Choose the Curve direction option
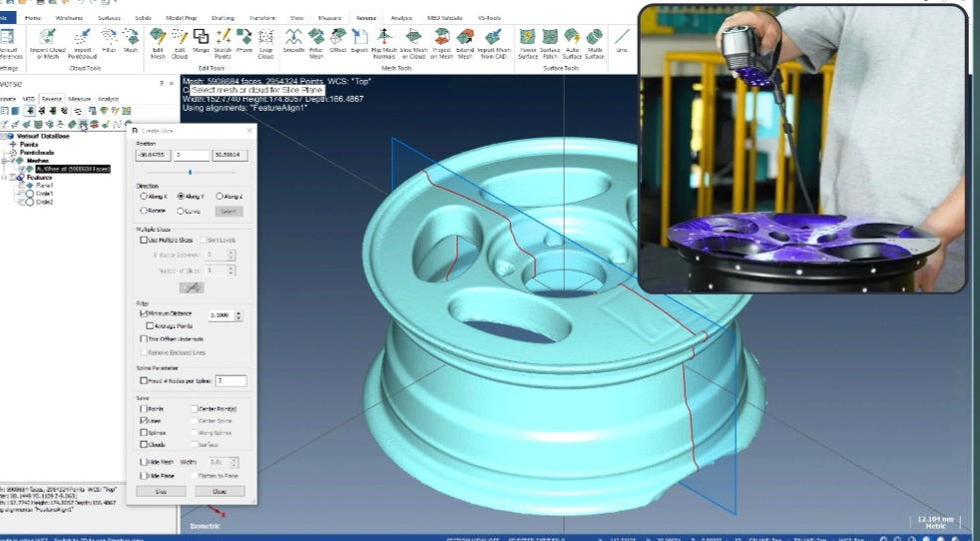This screenshot has width=980, height=541. pyautogui.click(x=181, y=211)
